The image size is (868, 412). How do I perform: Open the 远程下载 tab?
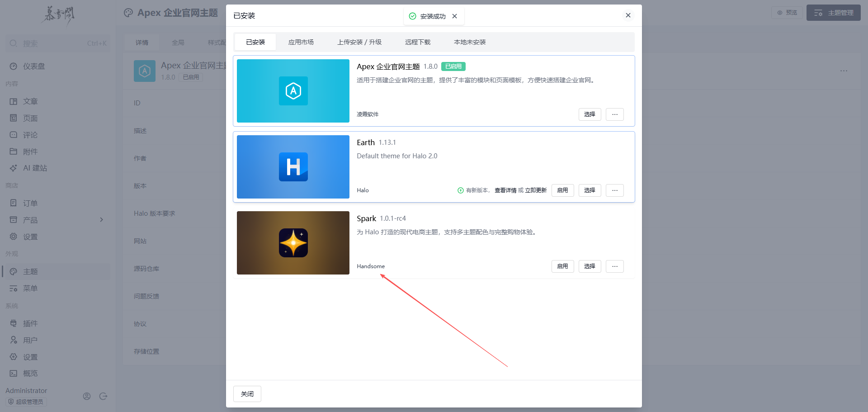tap(417, 42)
